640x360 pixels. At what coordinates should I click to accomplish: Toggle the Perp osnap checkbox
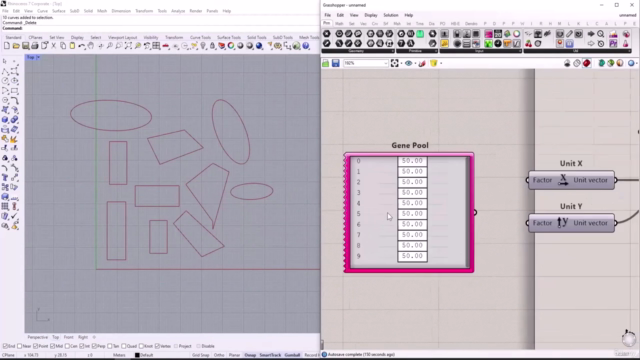pos(94,346)
